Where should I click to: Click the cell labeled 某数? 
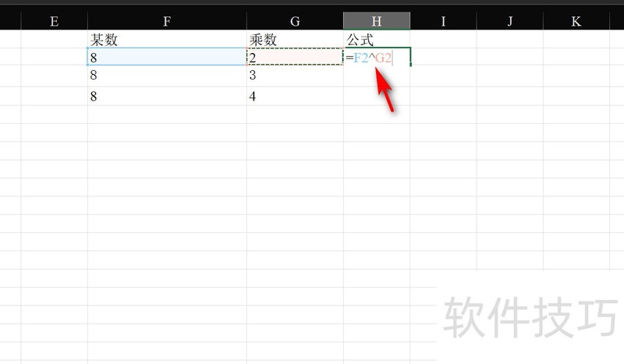[x=167, y=39]
